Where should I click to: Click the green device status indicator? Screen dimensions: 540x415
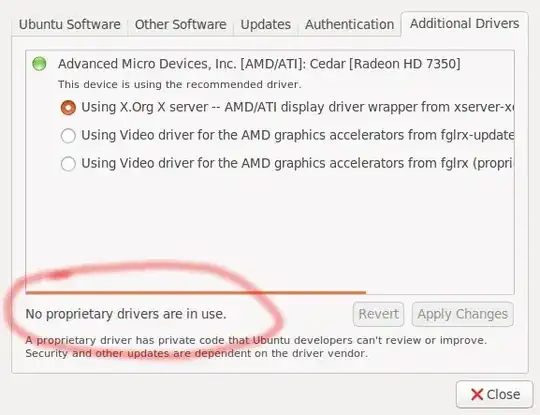coord(39,64)
